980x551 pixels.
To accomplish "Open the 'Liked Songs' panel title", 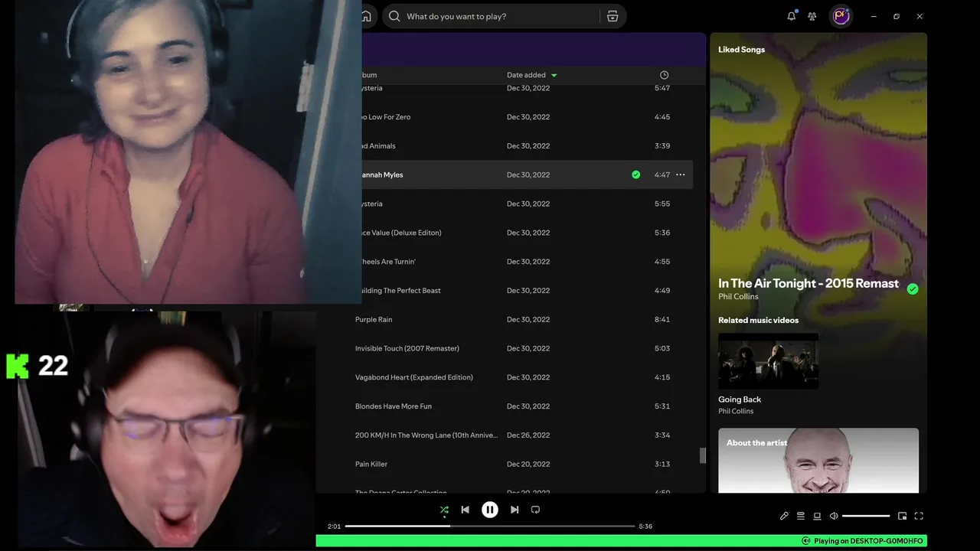I will [741, 50].
